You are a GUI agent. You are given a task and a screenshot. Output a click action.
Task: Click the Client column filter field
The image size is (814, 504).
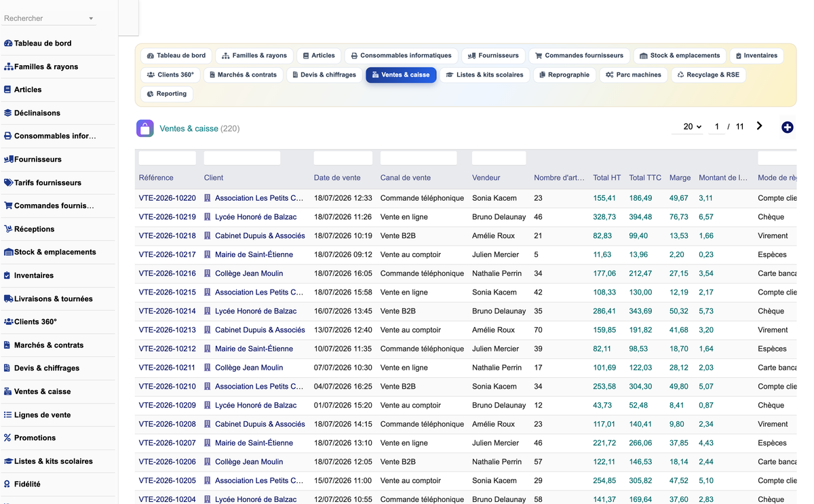(x=242, y=158)
